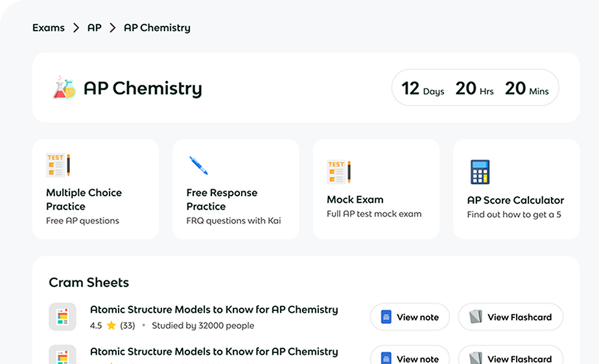This screenshot has width=599, height=364.
Task: Click the gold star rating icon
Action: tap(111, 326)
